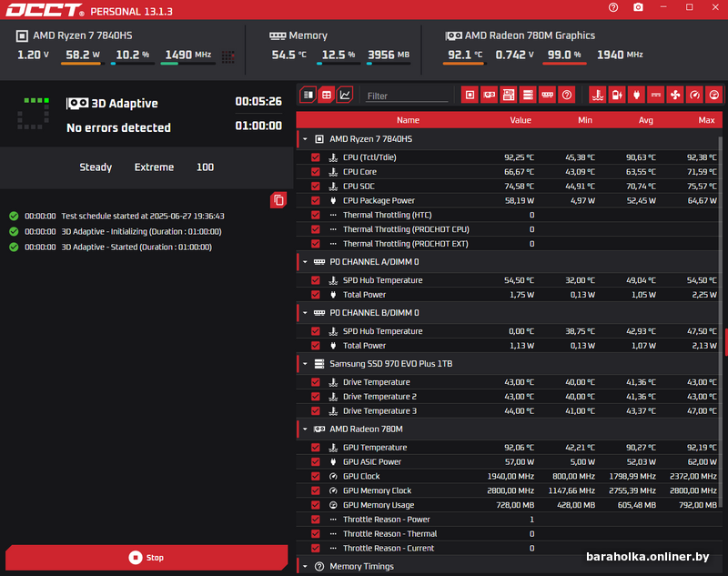Uncheck the CPU SOC sensor checkbox
Screen dimensions: 728x576
coord(316,187)
